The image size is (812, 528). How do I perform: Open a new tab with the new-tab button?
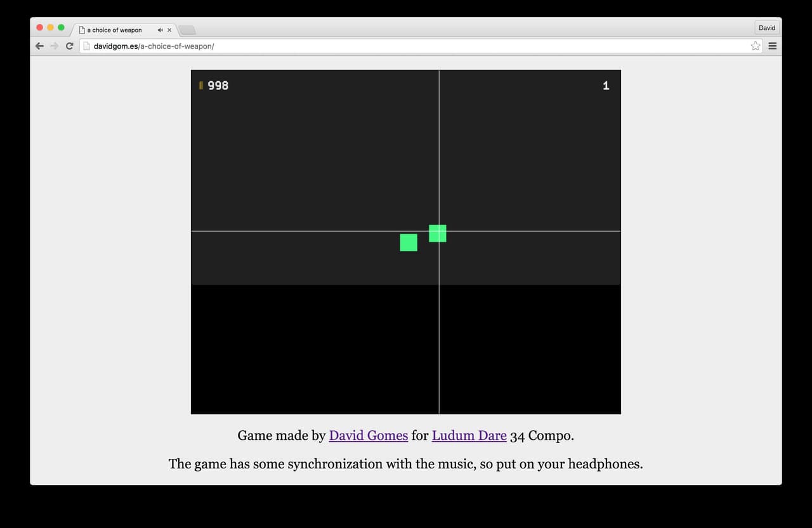pos(187,30)
